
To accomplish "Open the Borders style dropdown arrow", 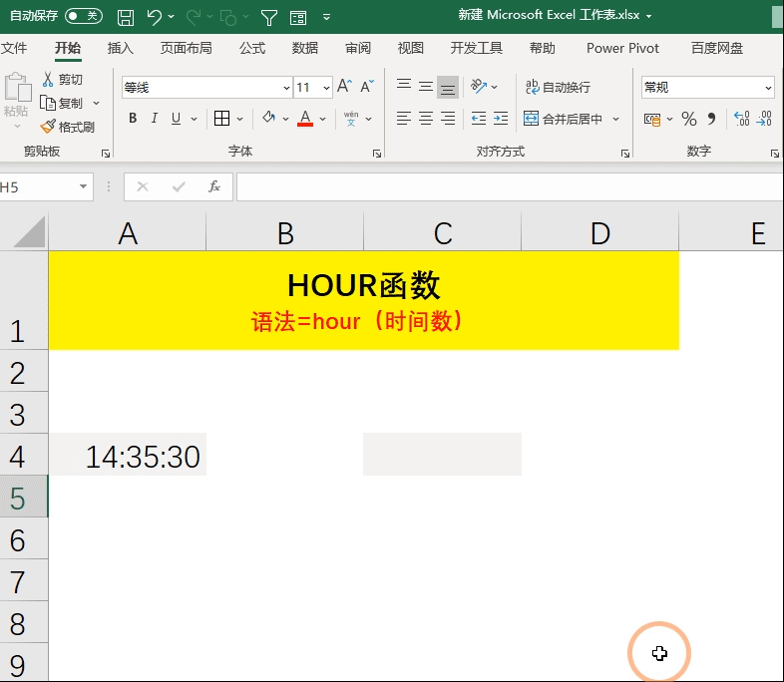I will [240, 119].
